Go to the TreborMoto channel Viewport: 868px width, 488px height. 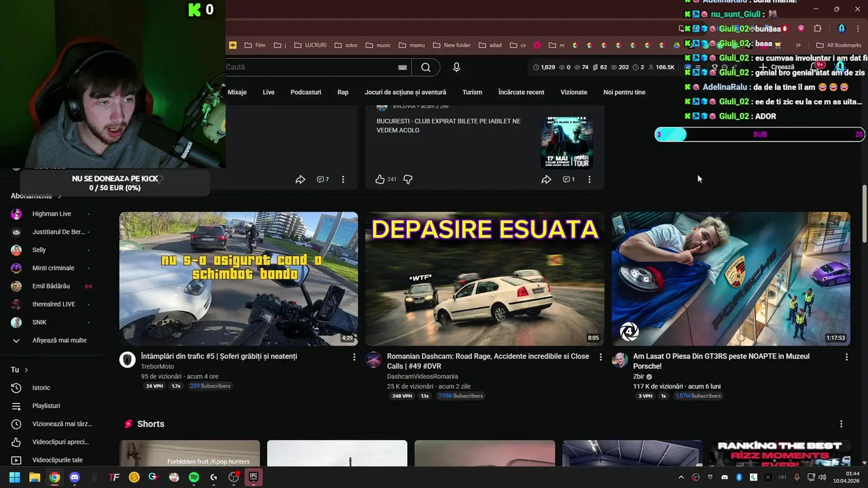tap(157, 367)
